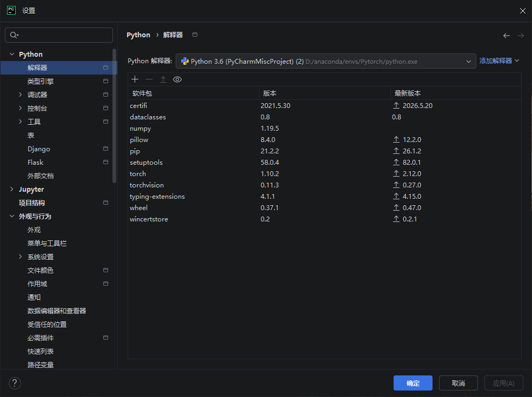This screenshot has width=532, height=397.
Task: Click the PyCharm logo in title bar
Action: point(11,10)
